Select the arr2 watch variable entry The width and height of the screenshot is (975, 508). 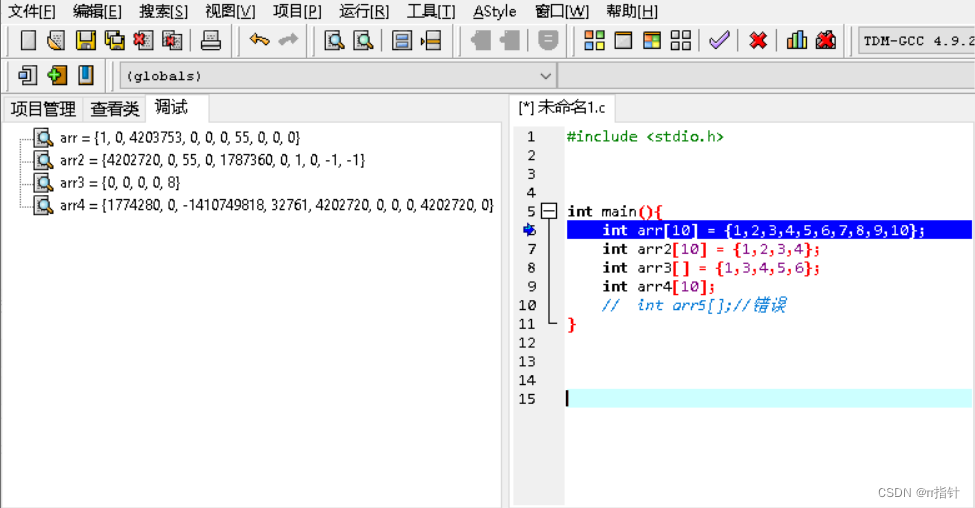coord(212,160)
